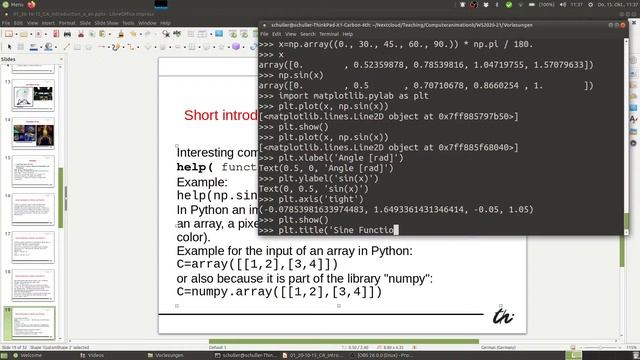
Task: Switch to the Videos taskbar window
Action: [x=92, y=356]
